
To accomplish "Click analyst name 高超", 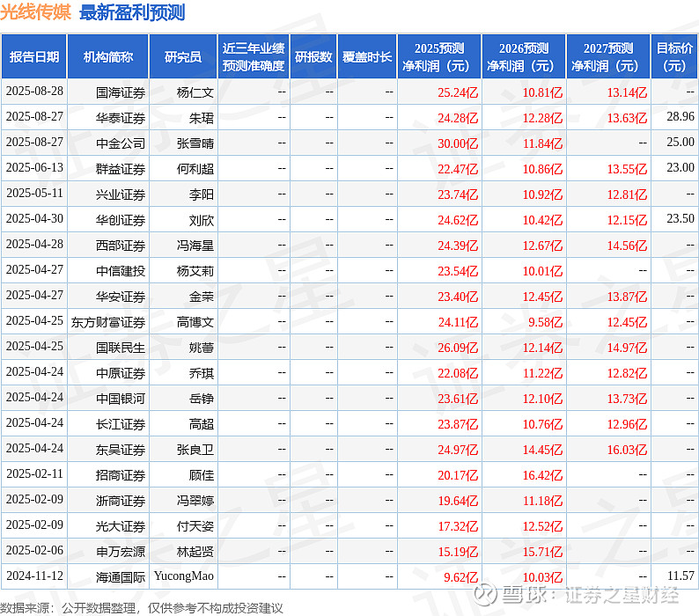I will coord(202,424).
